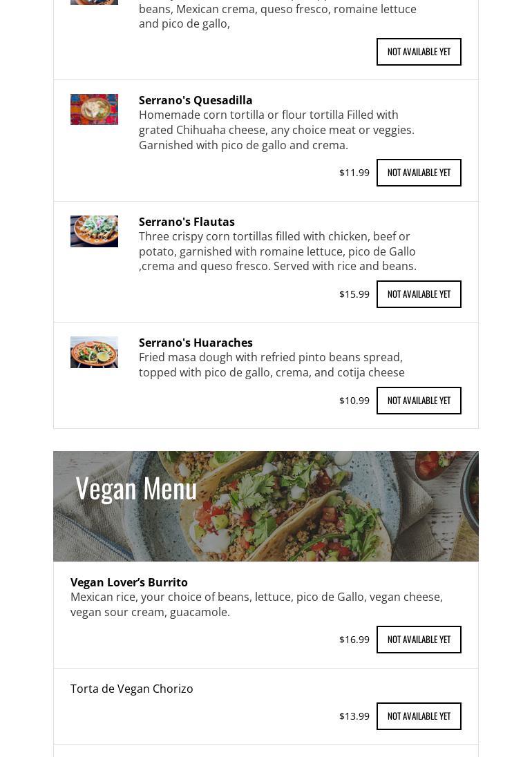Click the Vegan Menu banner image

tap(266, 506)
